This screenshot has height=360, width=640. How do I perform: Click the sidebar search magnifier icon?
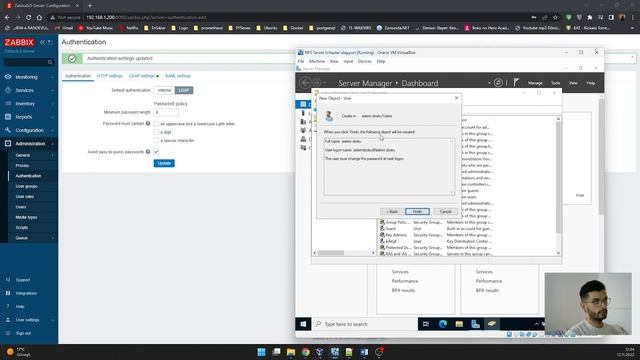tap(50, 62)
